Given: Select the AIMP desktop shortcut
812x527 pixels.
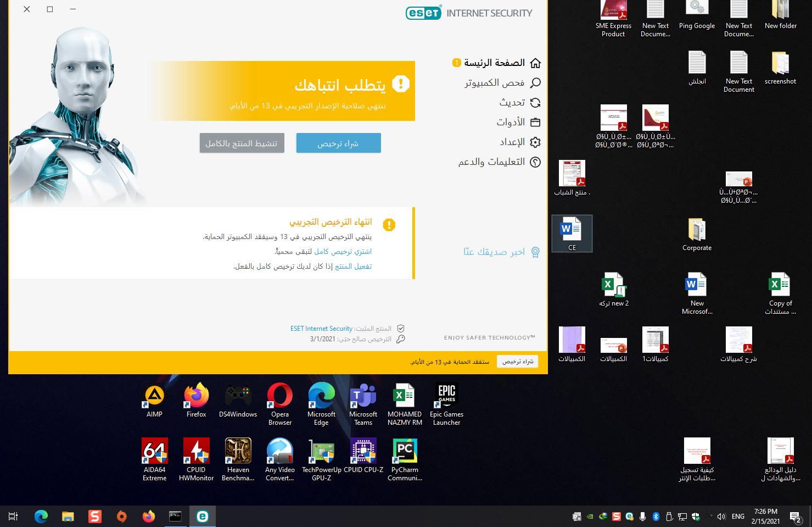Looking at the screenshot, I should click(154, 401).
